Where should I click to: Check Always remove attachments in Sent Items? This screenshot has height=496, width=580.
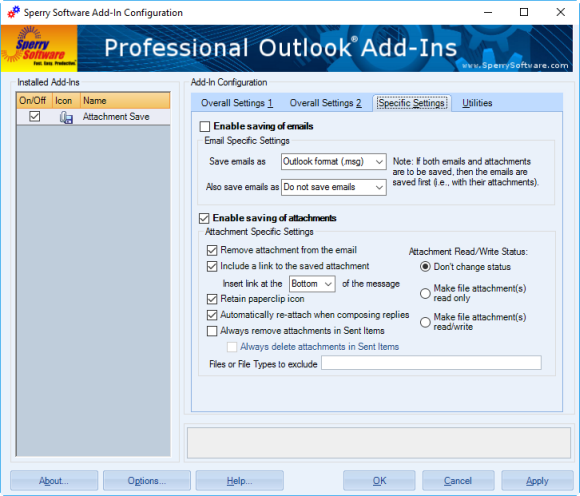coord(212,331)
